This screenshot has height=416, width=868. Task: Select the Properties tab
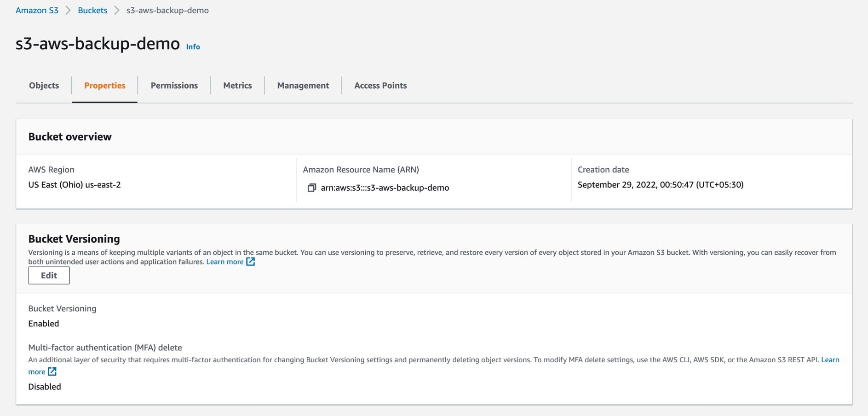point(104,85)
